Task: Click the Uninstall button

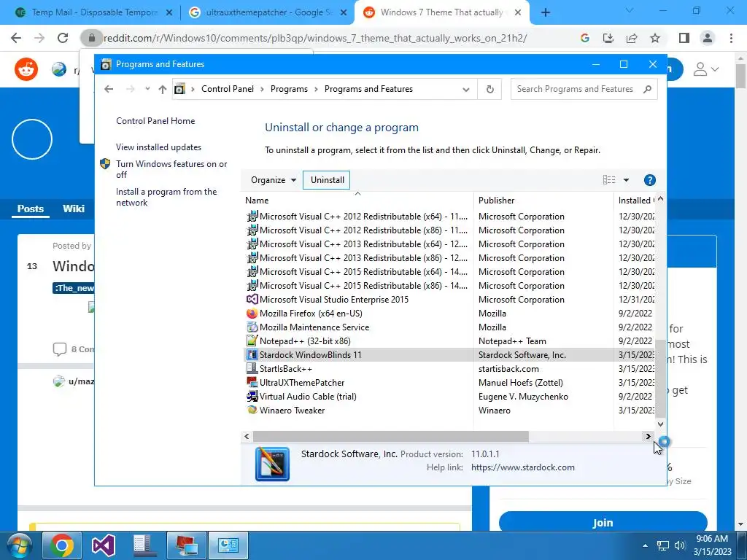Action: click(x=328, y=180)
